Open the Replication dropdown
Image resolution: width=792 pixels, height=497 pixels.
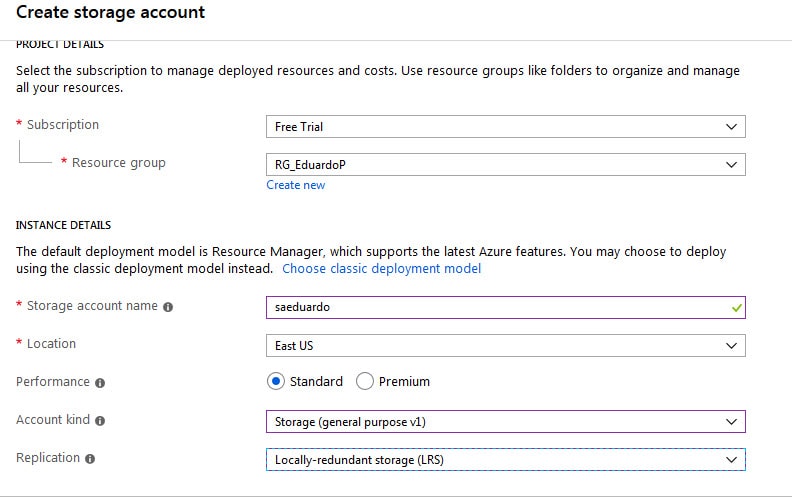click(x=505, y=459)
